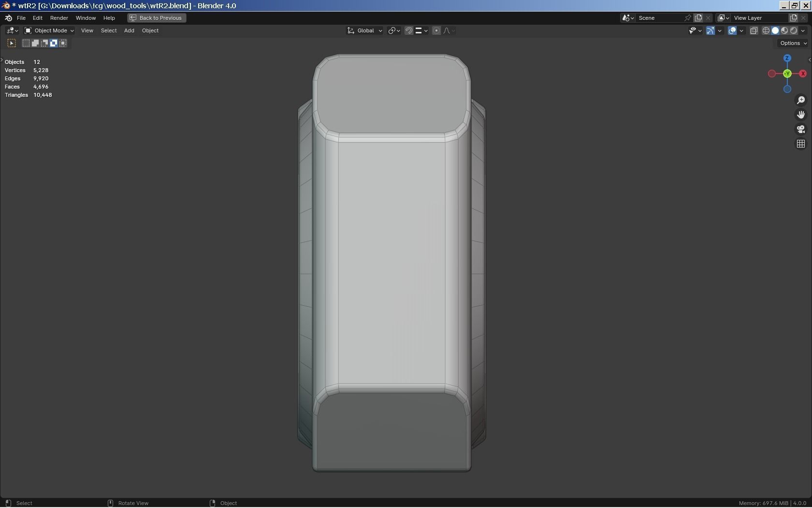Open the view layer browse dropdown

pyautogui.click(x=723, y=18)
